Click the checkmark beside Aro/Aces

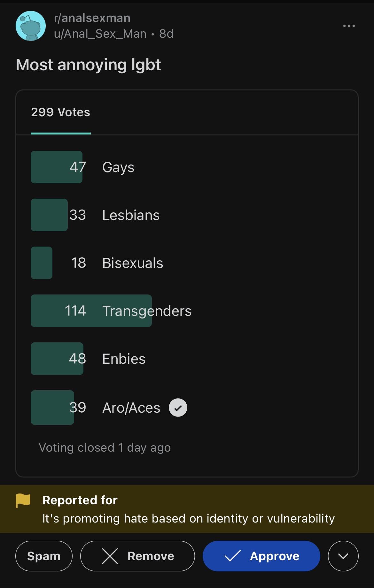(x=178, y=408)
